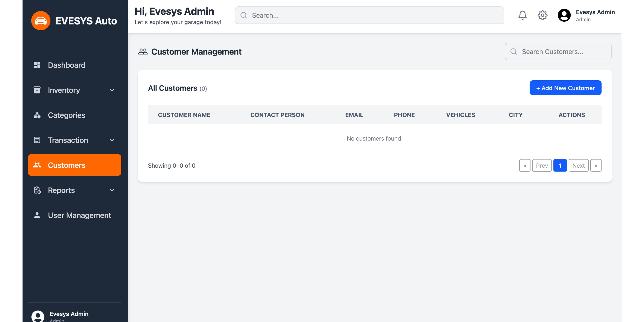Click the Next pagination button

(578, 166)
